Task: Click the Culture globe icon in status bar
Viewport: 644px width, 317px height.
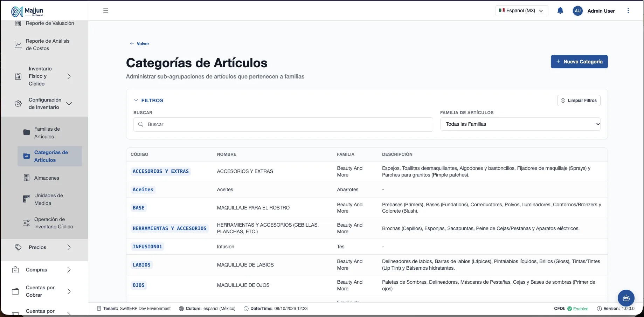Action: (181, 309)
